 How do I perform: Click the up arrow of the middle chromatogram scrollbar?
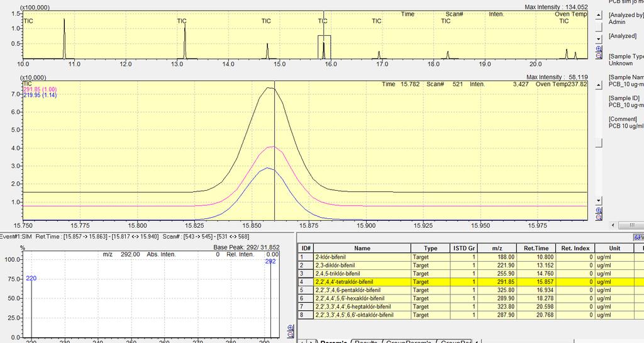coord(599,85)
